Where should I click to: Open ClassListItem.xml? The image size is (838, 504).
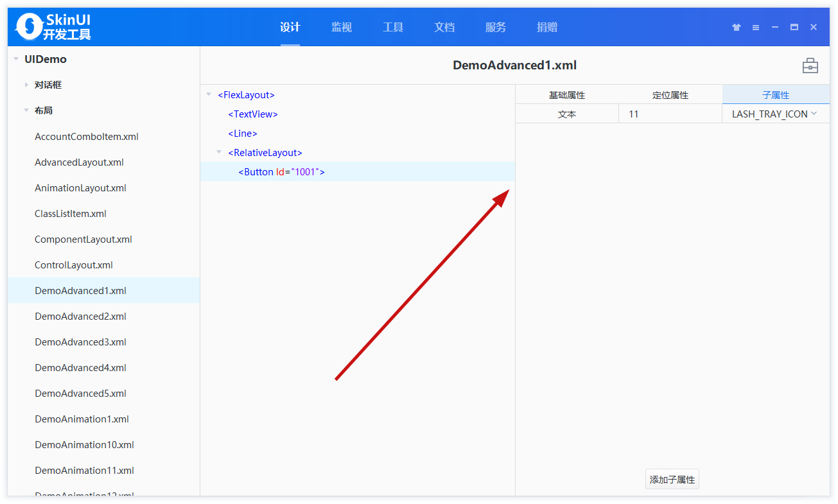coord(71,214)
